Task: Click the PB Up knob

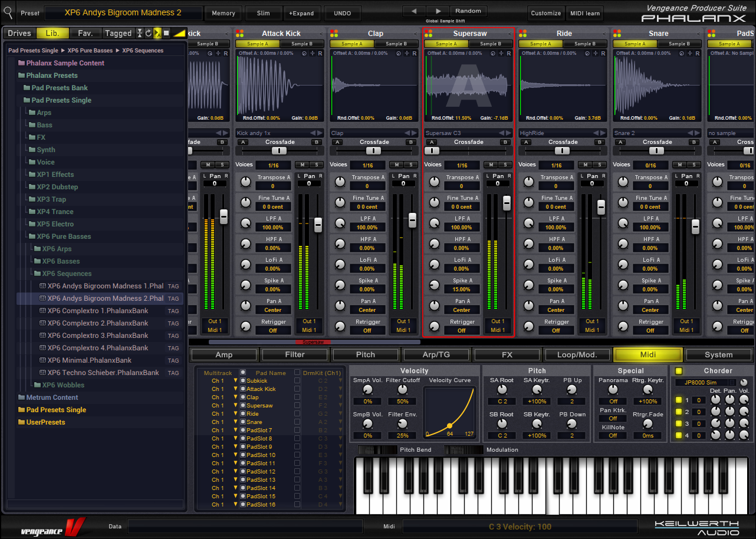Action: click(572, 390)
